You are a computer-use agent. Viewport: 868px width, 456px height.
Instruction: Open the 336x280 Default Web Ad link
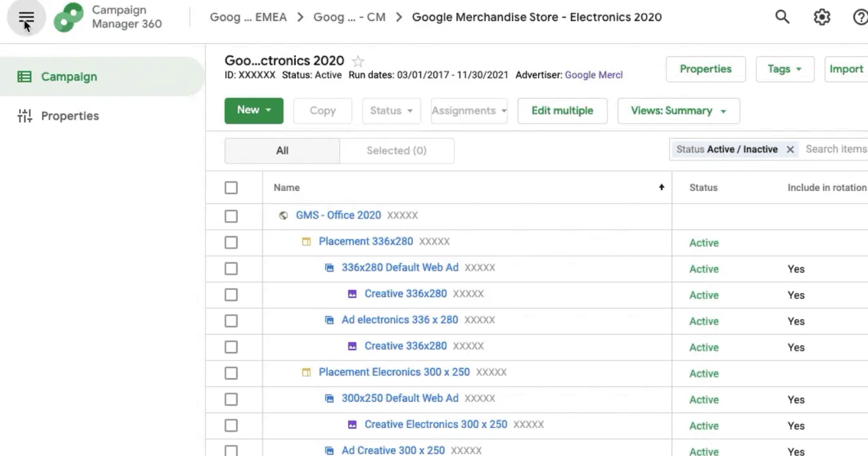[x=400, y=268]
